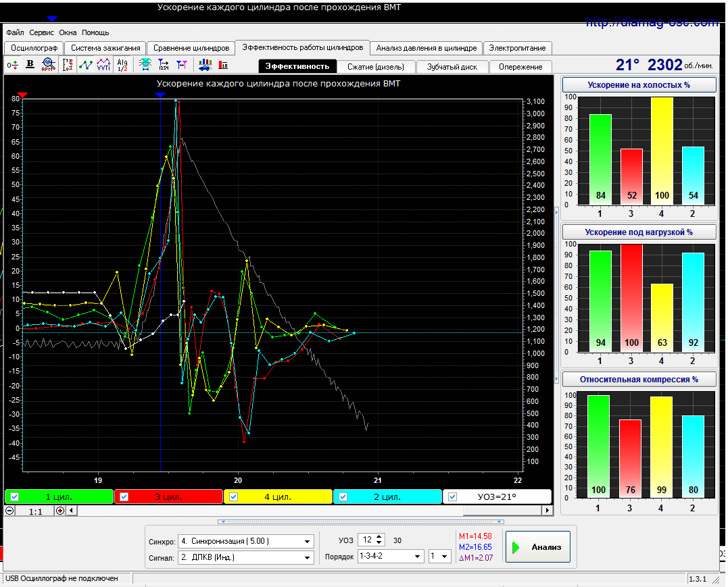Decrease УОЗ value with down arrow
Screen dimensions: 728x587
tap(379, 543)
